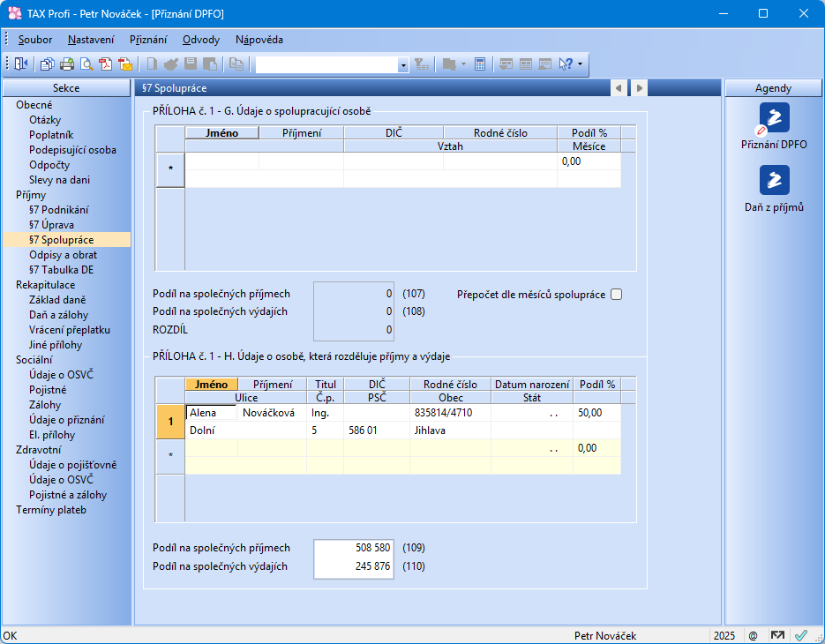This screenshot has height=644, width=825.
Task: Open Daň z příjmů agenda icon
Action: (774, 180)
